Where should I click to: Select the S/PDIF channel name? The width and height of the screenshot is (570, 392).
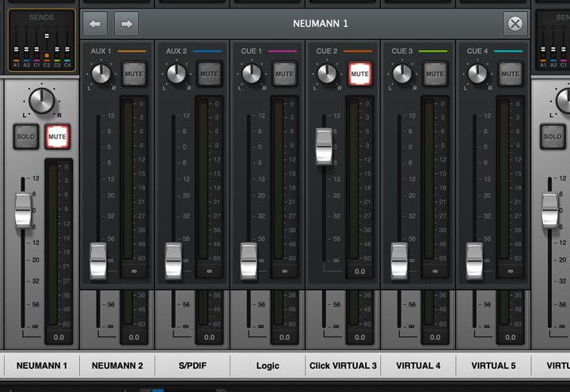click(192, 365)
